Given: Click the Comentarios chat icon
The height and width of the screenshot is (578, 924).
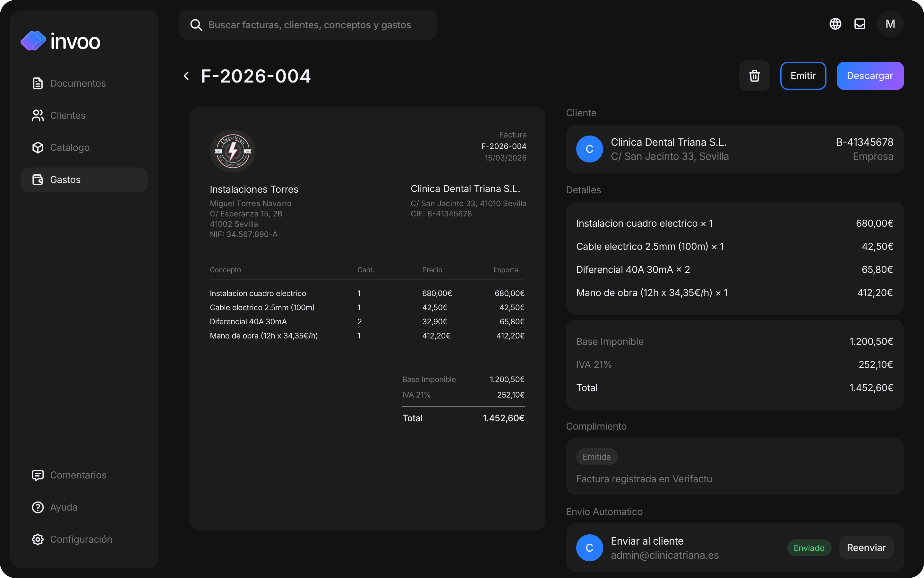Looking at the screenshot, I should click(x=38, y=475).
